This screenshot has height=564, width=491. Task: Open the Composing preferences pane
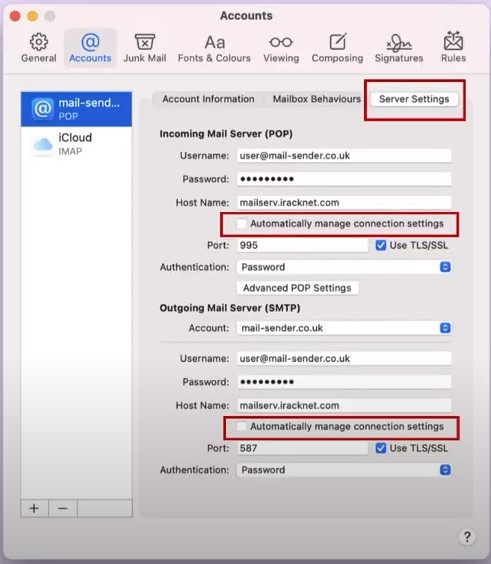click(337, 48)
